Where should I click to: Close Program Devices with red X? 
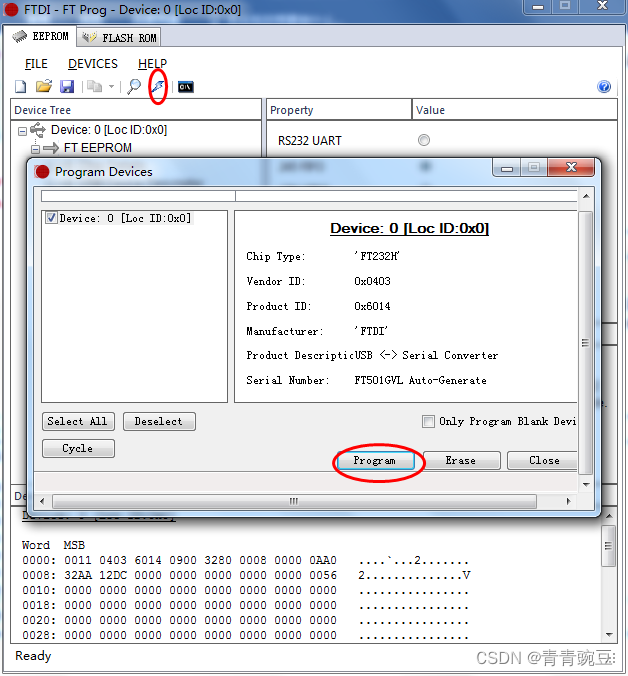pos(571,167)
